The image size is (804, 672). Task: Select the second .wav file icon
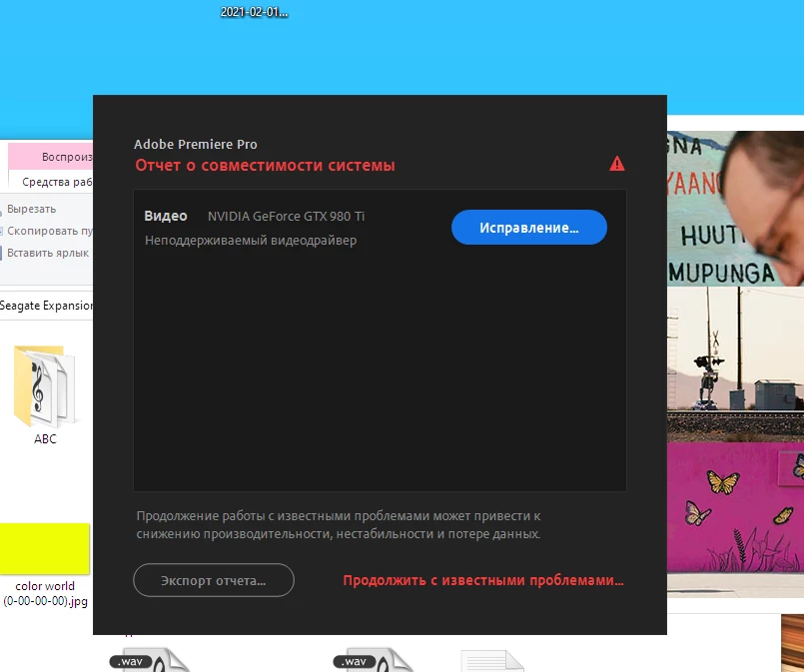point(373,661)
